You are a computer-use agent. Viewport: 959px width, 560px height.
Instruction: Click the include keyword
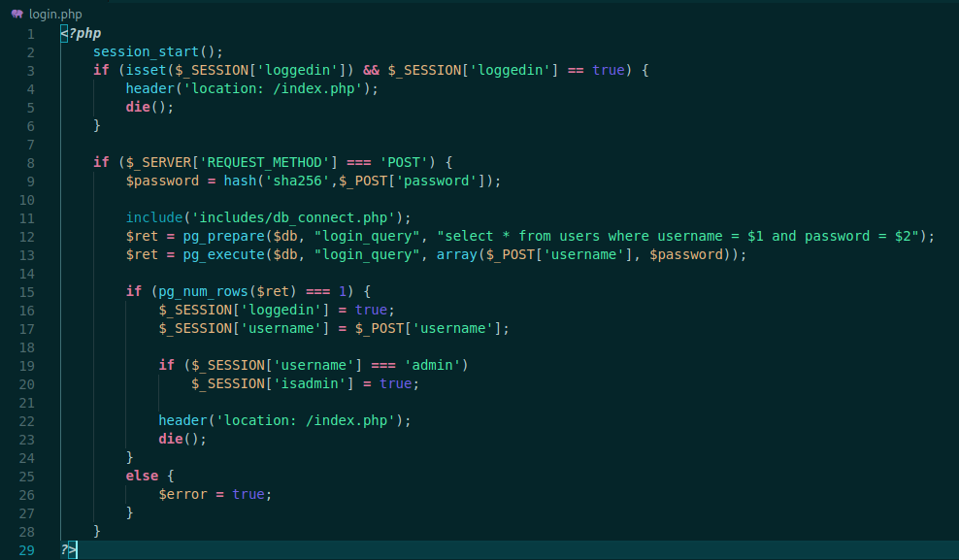[154, 217]
